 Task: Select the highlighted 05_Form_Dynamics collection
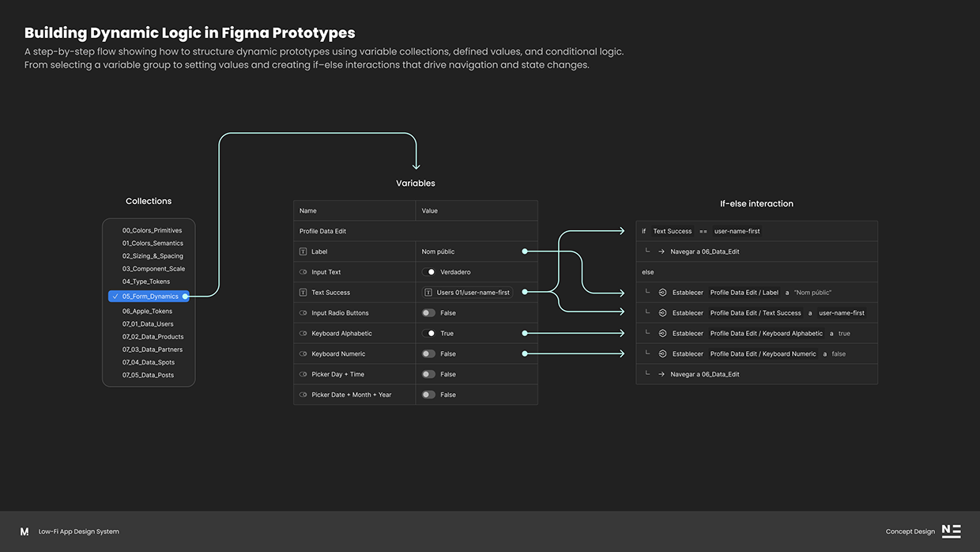[x=149, y=297]
